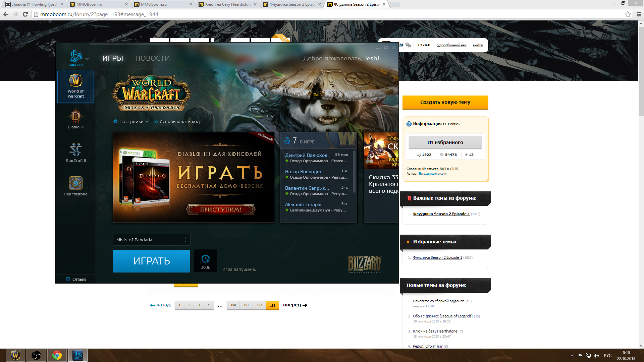Switch to the ИГРЫ tab
This screenshot has height=362, width=644.
[113, 58]
